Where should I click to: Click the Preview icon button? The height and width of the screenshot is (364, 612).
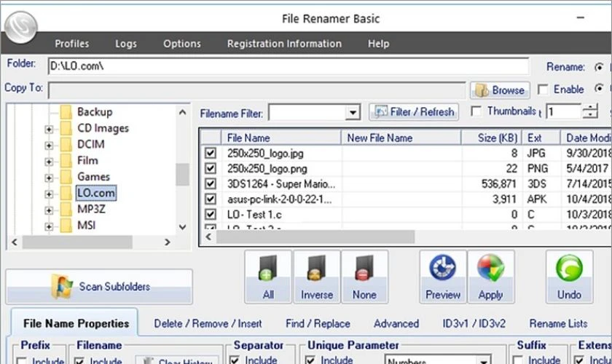click(443, 276)
